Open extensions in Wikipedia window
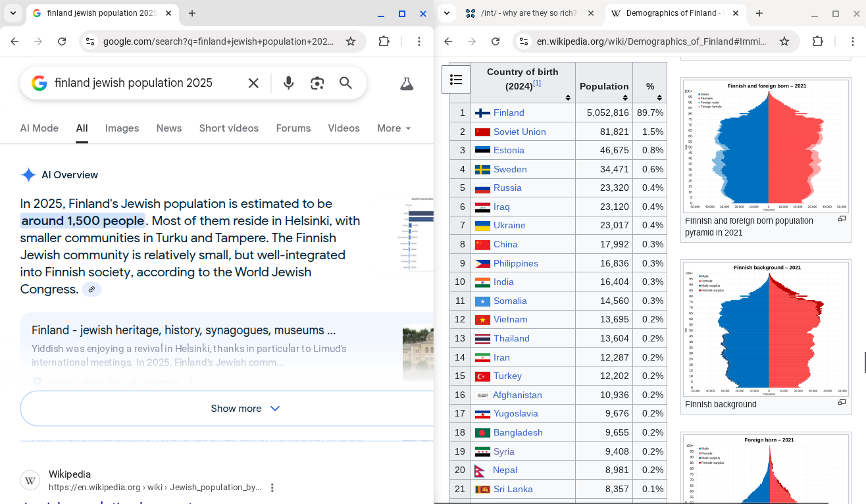This screenshot has width=866, height=504. pos(818,41)
